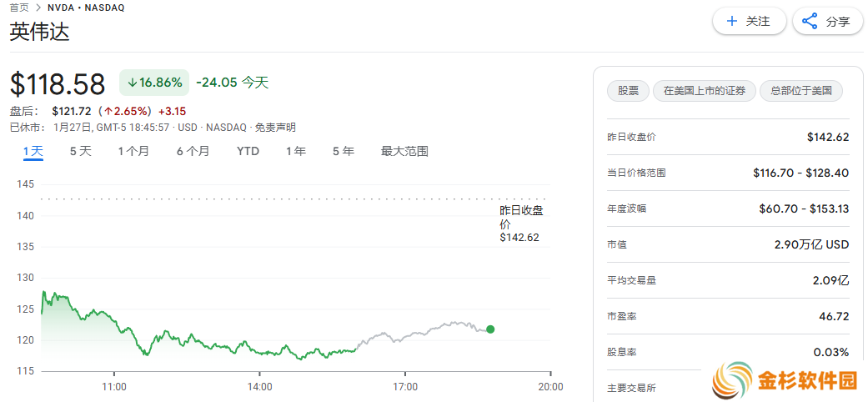Click the 总部位于美国 chip
The width and height of the screenshot is (868, 402).
coord(801,91)
